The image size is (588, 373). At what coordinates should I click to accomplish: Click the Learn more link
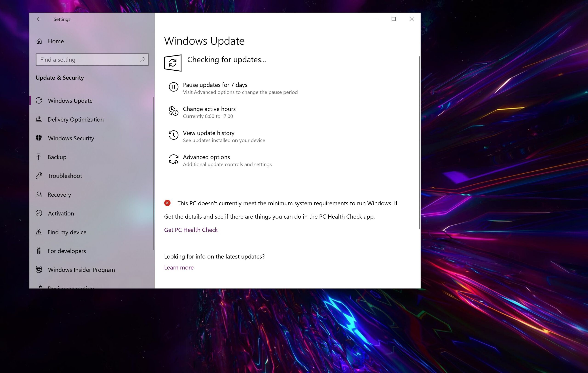pos(179,267)
